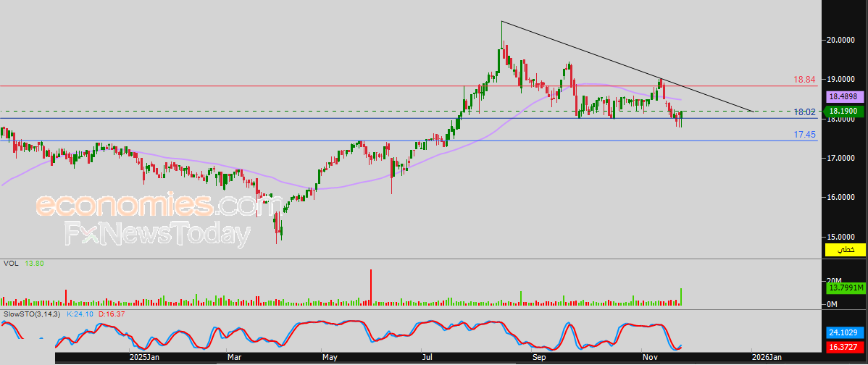
Task: Select the black descending trendline
Action: click(x=627, y=67)
